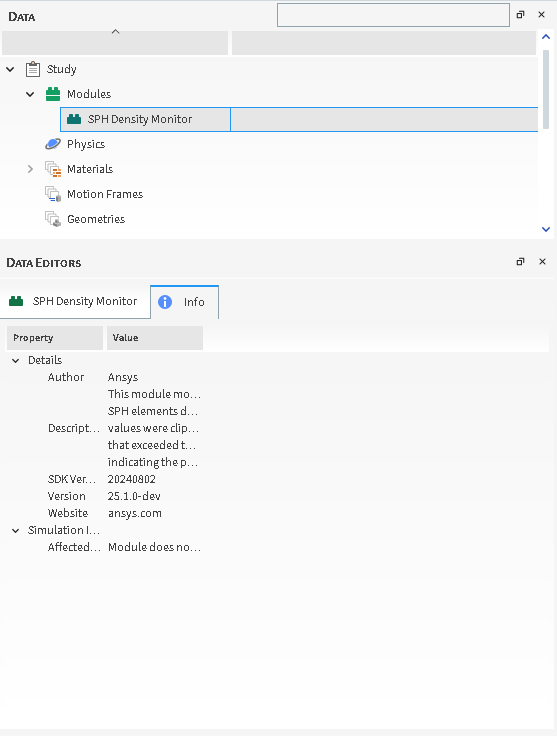Click the Descript... property label

(x=74, y=428)
